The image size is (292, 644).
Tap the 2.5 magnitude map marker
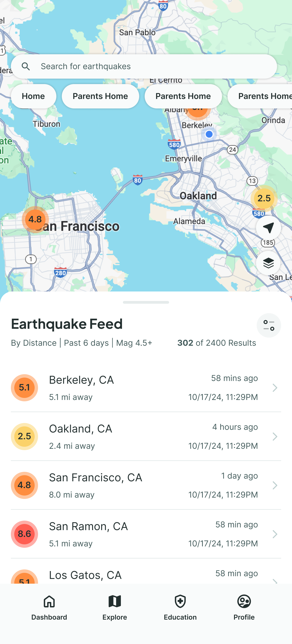pyautogui.click(x=264, y=198)
